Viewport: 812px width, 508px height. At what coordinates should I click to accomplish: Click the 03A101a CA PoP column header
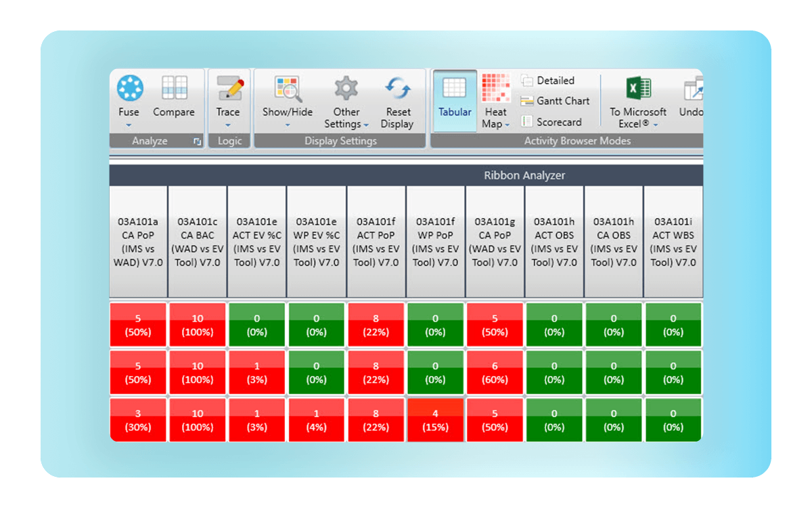tap(138, 242)
